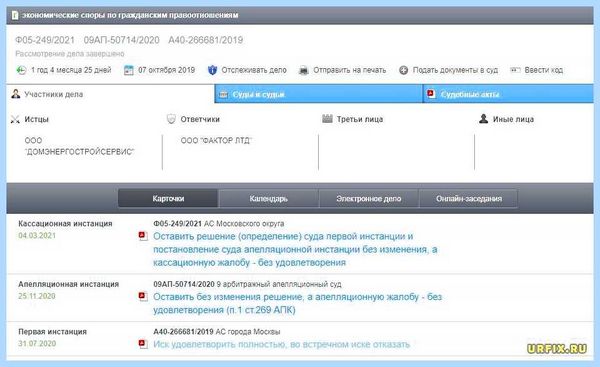
Task: Switch to the Календарь view
Action: pyautogui.click(x=268, y=199)
